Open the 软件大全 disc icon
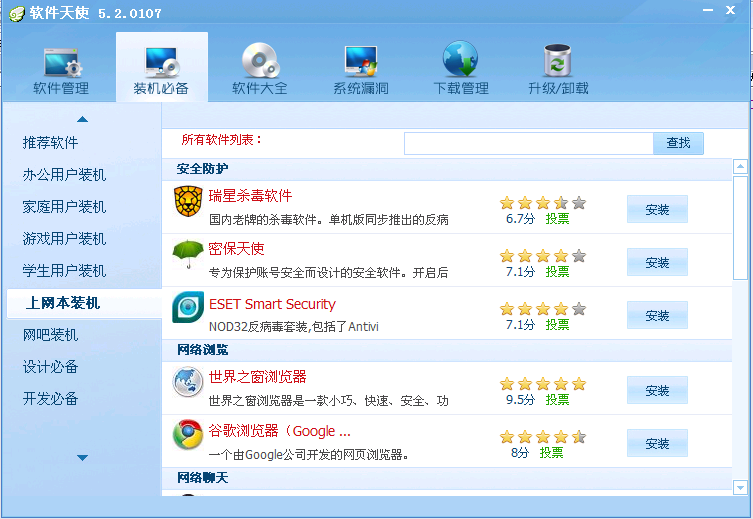The width and height of the screenshot is (753, 519). [260, 60]
